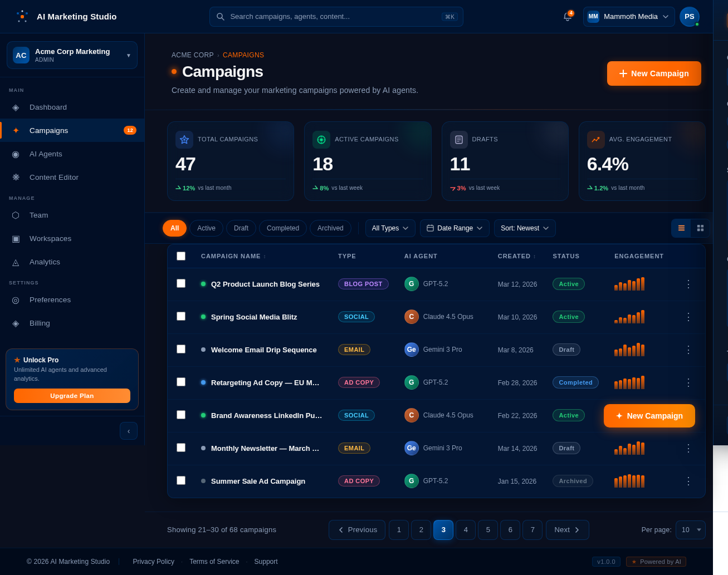Open the notifications bell with the badge
This screenshot has width=728, height=575.
tap(567, 16)
